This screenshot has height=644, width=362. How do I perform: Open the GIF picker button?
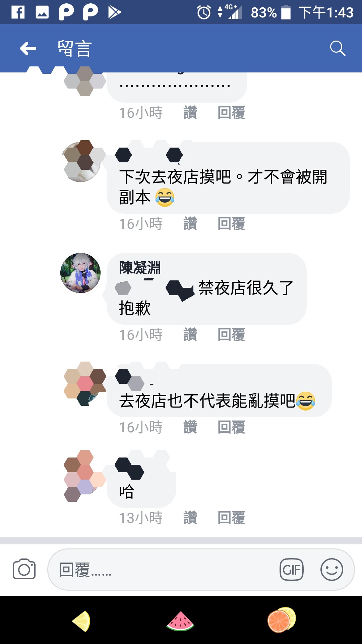pyautogui.click(x=292, y=570)
